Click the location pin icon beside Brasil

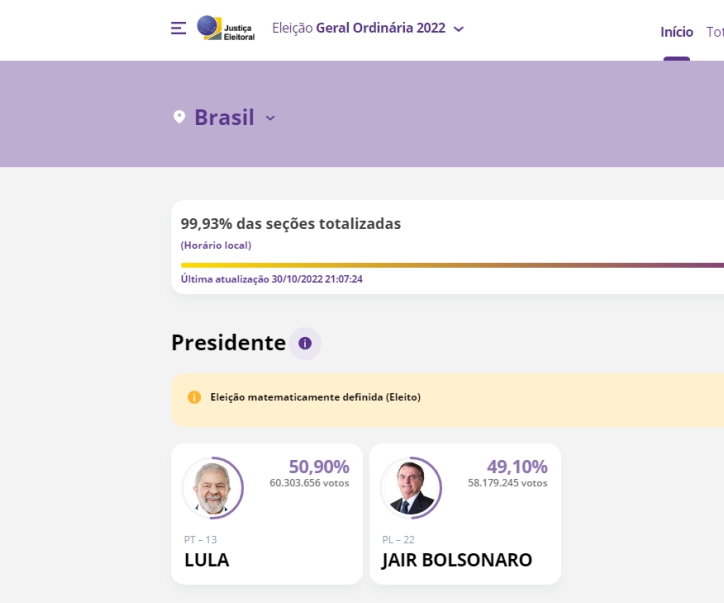click(179, 117)
